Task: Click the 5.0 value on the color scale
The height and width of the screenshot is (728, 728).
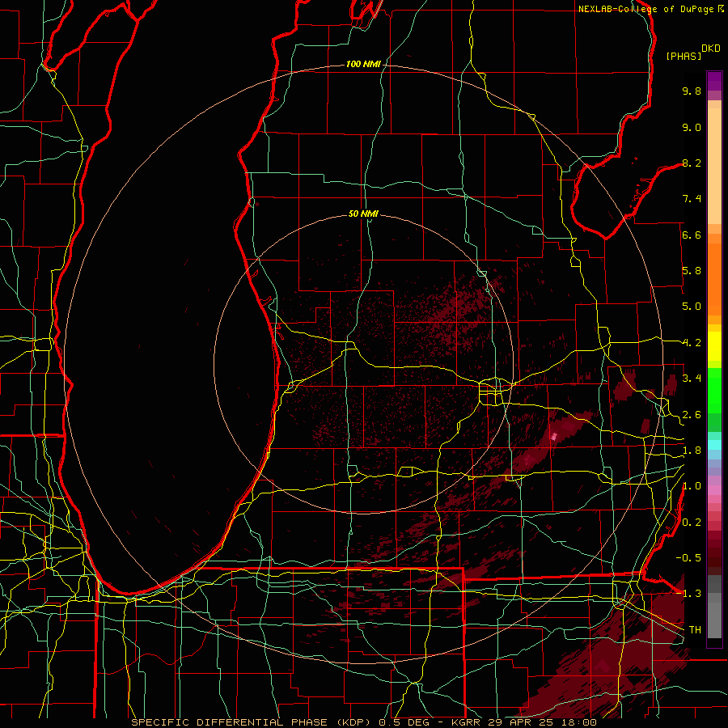Action: [x=692, y=307]
